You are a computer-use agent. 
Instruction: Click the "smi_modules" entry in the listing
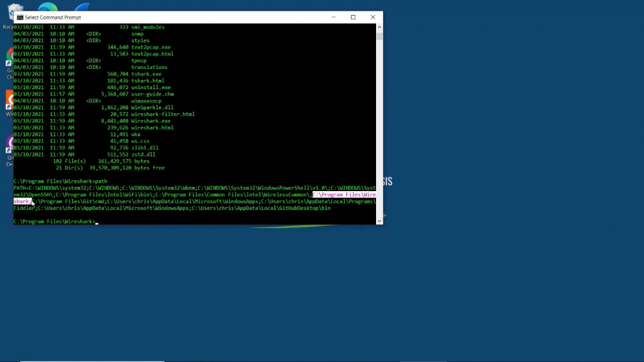point(148,27)
